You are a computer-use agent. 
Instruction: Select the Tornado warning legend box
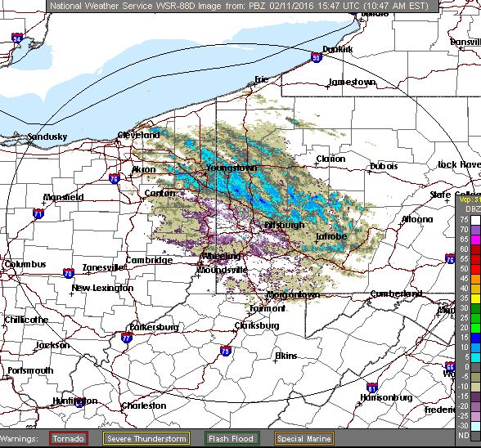click(69, 438)
